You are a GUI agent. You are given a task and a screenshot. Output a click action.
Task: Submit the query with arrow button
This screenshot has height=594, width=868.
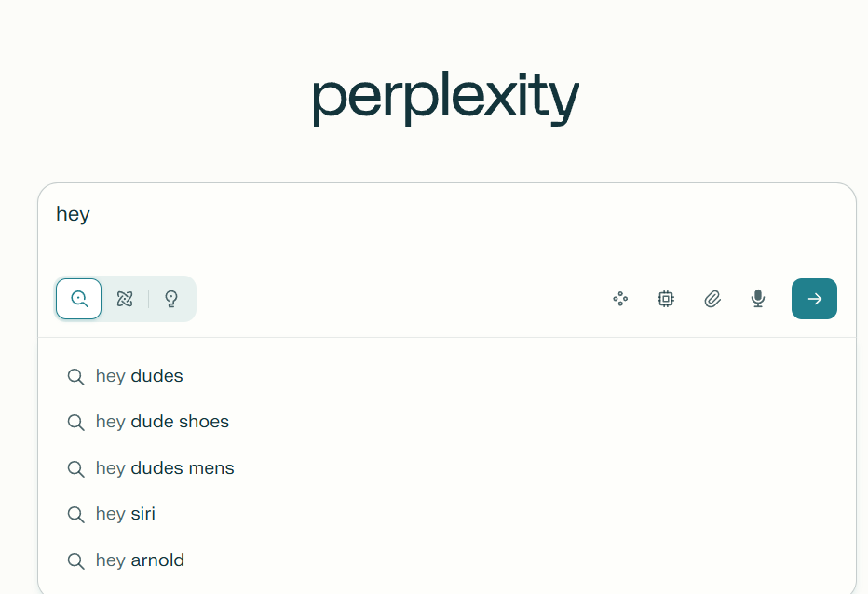point(814,299)
